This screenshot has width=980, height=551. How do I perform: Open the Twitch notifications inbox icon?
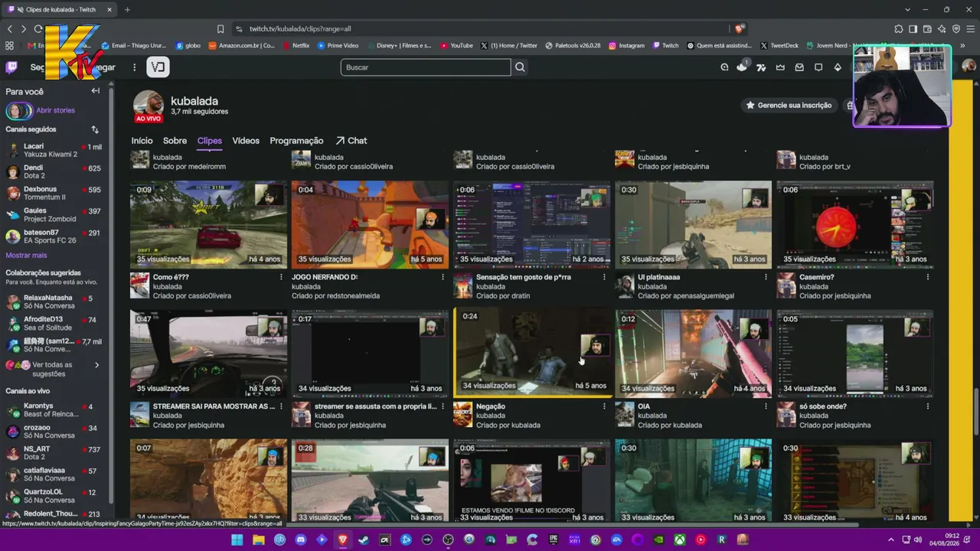[799, 67]
